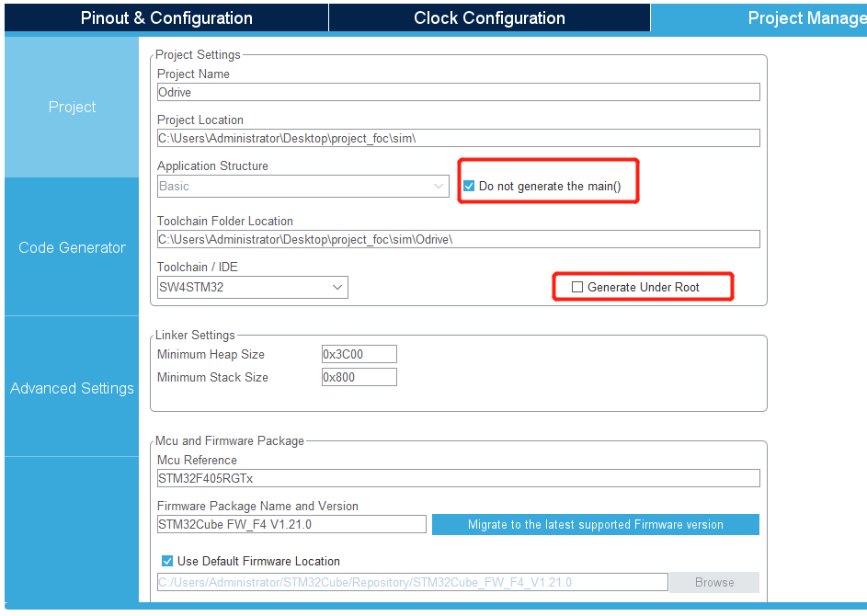
Task: Edit the Minimum Heap Size value
Action: click(359, 354)
